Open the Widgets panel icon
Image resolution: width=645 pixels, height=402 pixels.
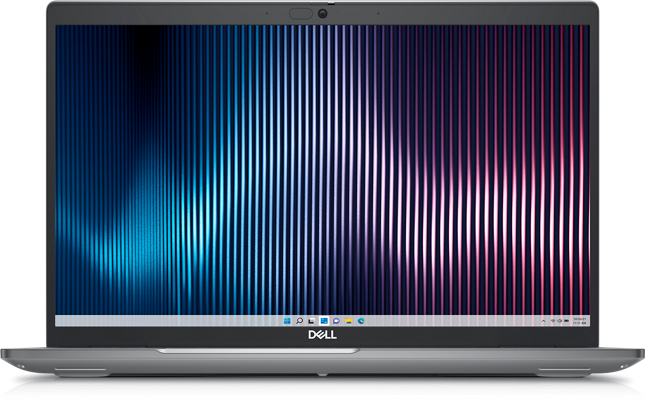coord(324,321)
